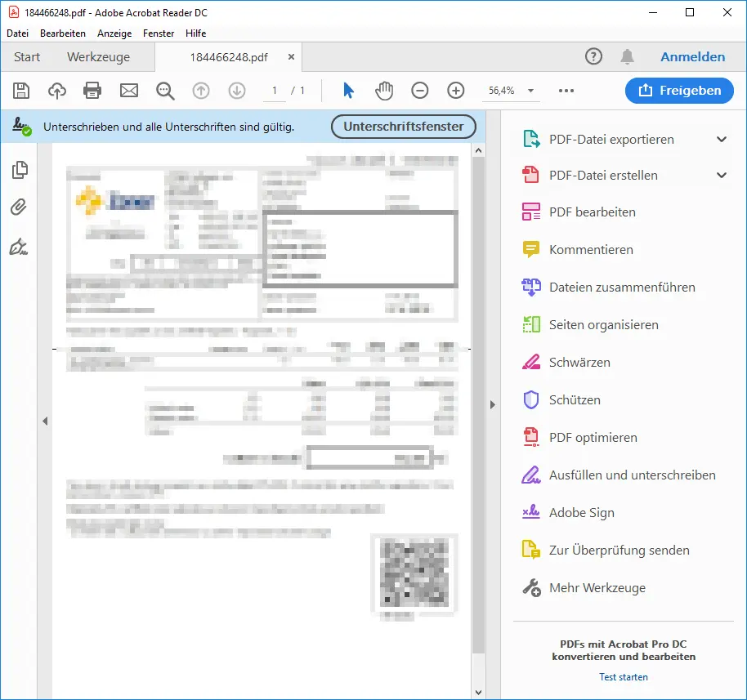
Task: Expand PDF-Datei exportieren chevron
Action: click(x=722, y=140)
